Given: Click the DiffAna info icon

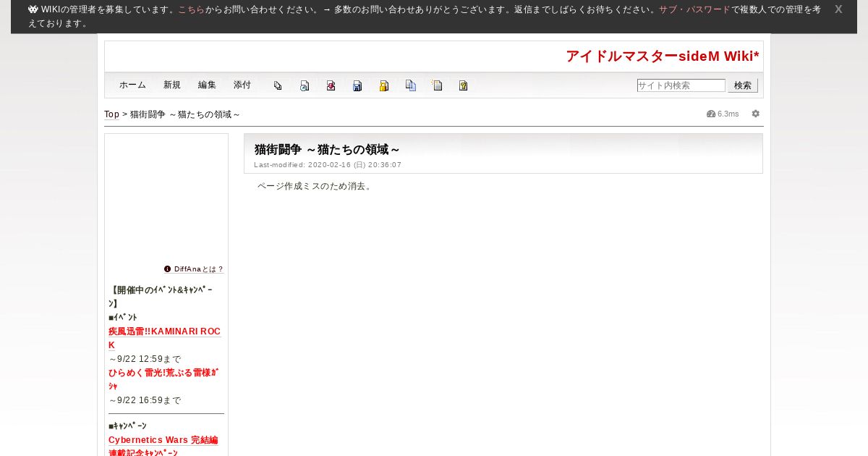Looking at the screenshot, I should coord(168,269).
